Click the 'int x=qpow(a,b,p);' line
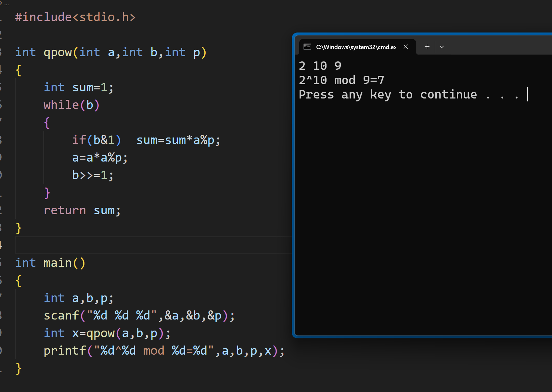This screenshot has width=552, height=392. 107,333
